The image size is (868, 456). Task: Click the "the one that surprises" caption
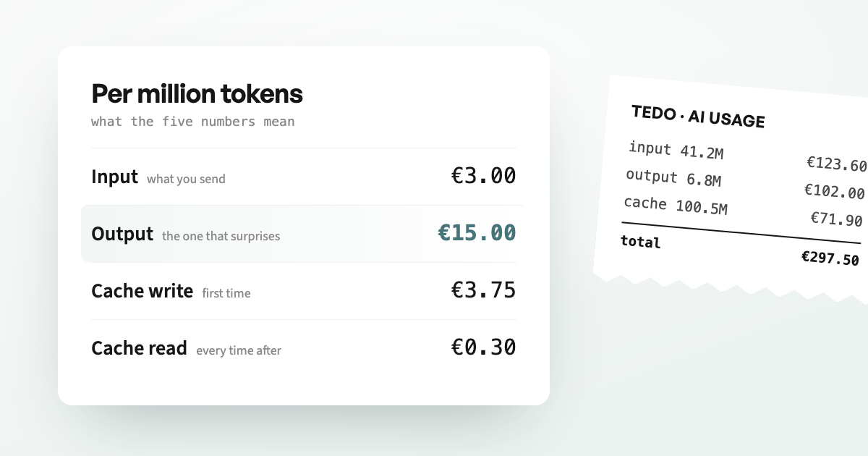pos(221,236)
